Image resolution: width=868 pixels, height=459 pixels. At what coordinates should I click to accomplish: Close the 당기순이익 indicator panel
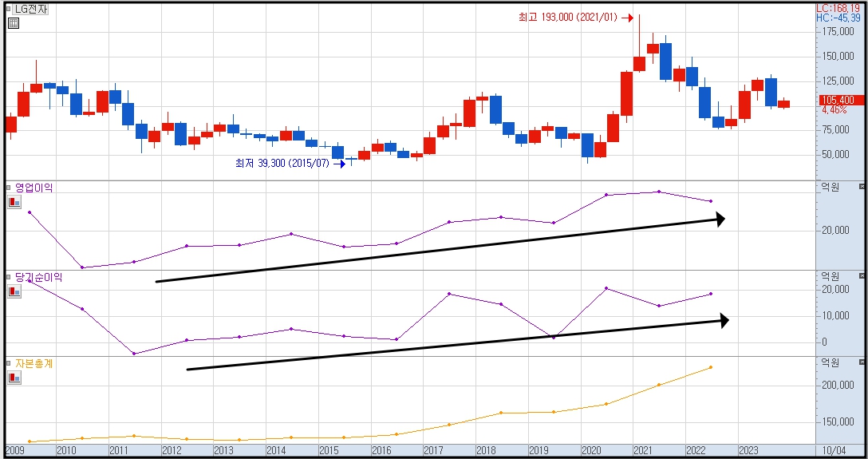862,275
